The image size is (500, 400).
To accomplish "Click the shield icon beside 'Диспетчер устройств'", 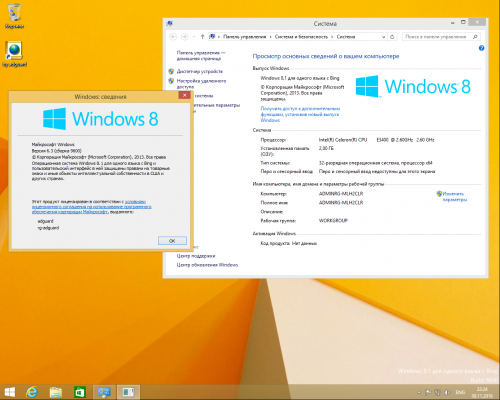I will (171, 71).
